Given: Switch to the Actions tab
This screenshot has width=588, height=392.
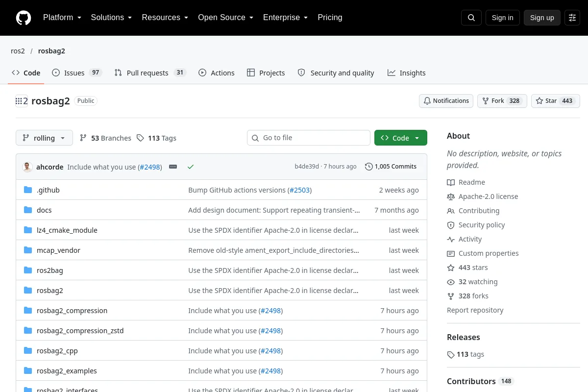Looking at the screenshot, I should point(217,73).
